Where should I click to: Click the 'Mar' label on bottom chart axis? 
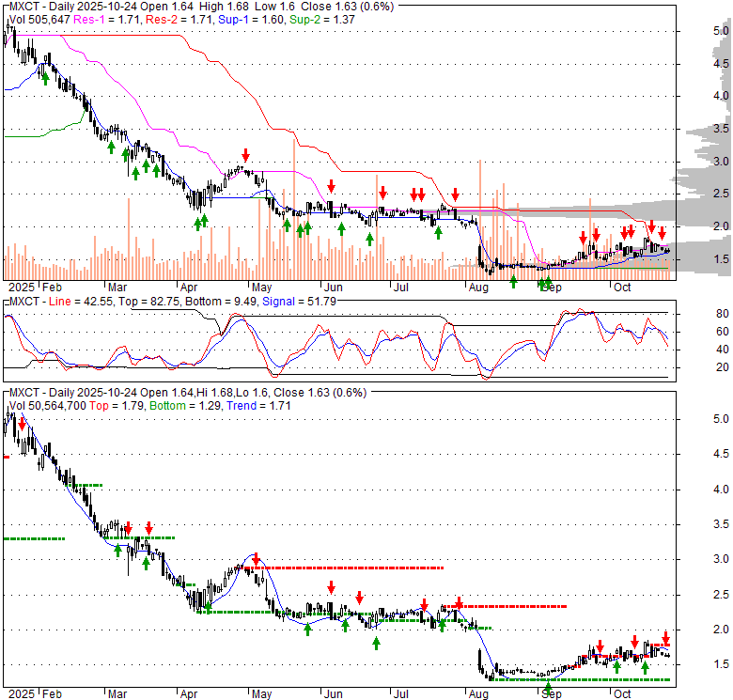[117, 694]
